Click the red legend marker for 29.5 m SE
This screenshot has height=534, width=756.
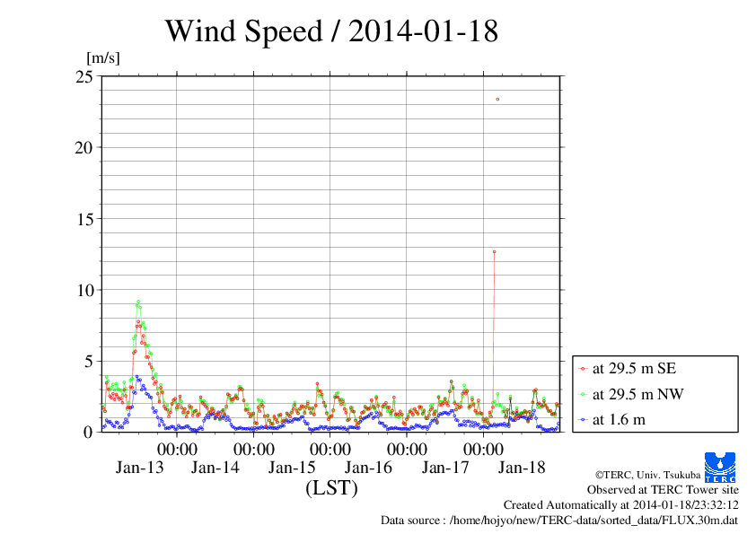coord(583,369)
